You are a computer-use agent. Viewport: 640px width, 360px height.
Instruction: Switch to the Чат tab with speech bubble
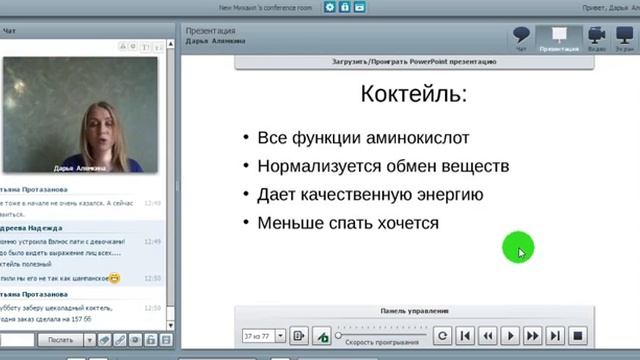[x=521, y=39]
